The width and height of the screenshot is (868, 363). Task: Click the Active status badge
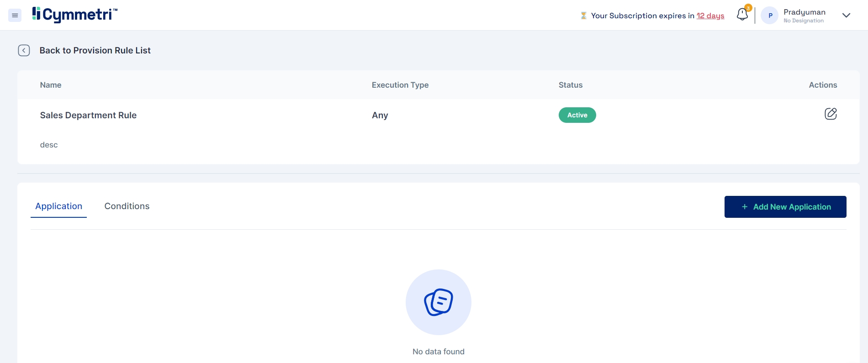(577, 115)
